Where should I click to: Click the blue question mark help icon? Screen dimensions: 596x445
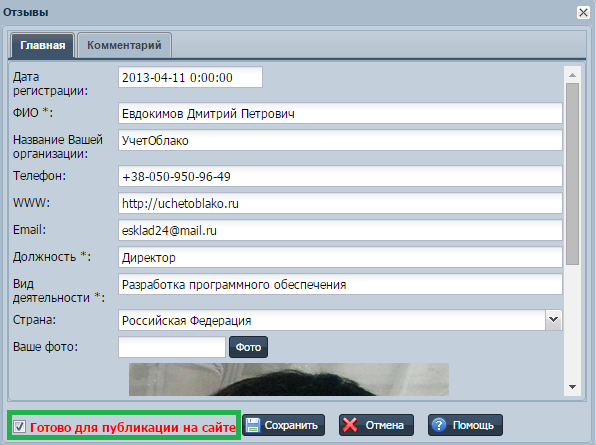[439, 425]
